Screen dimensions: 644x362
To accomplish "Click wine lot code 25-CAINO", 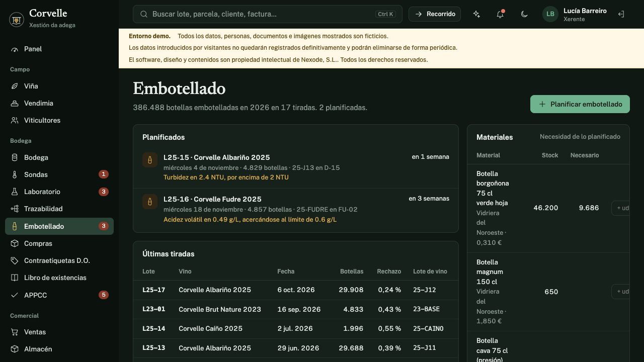I will 428,329.
